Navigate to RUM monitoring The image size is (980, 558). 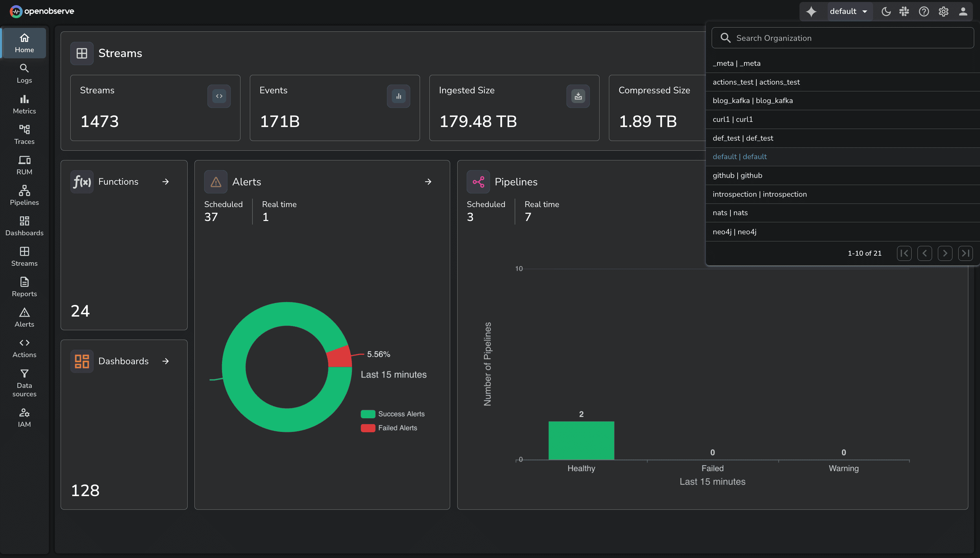tap(24, 165)
